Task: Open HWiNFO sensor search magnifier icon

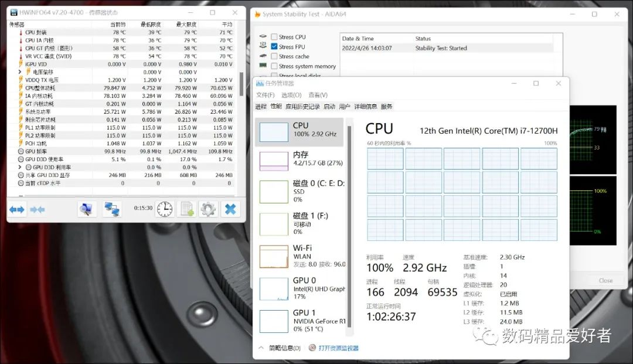Action: pos(86,209)
